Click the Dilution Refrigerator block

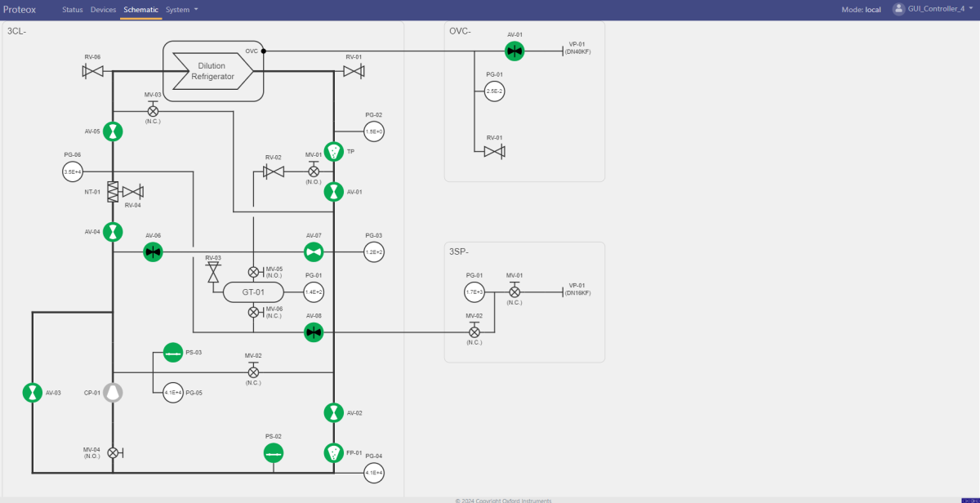pyautogui.click(x=213, y=71)
